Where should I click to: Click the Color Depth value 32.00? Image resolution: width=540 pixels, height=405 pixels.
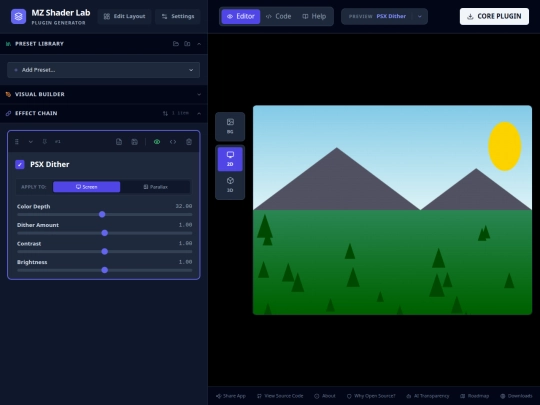pos(184,206)
